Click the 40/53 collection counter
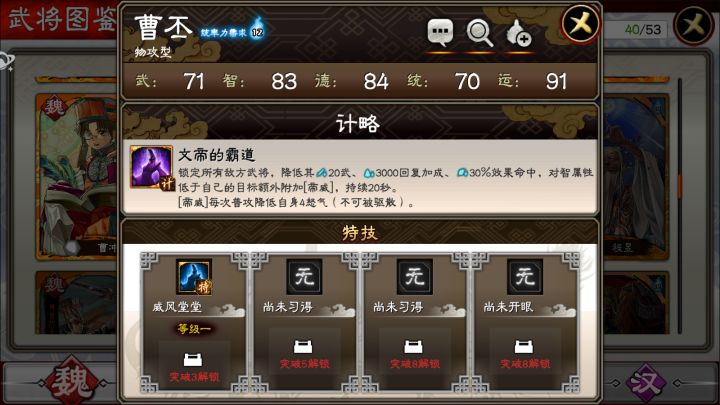This screenshot has width=720, height=405. pos(642,30)
